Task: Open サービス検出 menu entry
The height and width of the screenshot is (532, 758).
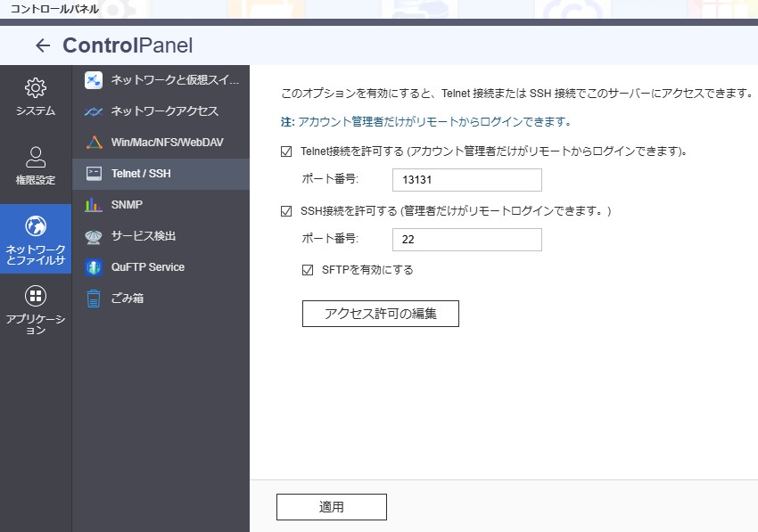Action: pos(161,236)
